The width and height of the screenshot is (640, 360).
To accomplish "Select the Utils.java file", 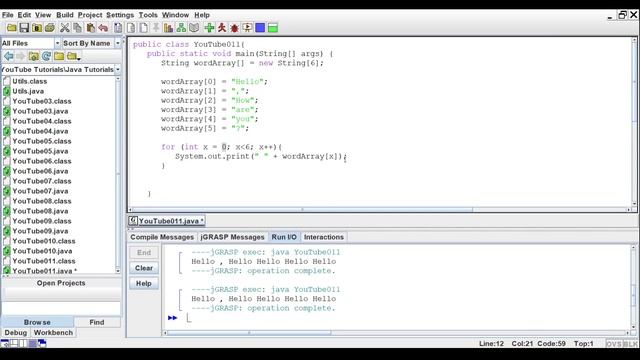I will pos(28,91).
